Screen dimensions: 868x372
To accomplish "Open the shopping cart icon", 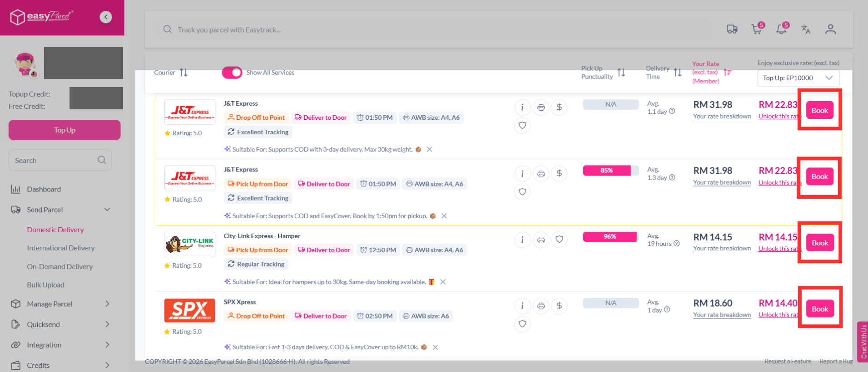I will coord(757,29).
